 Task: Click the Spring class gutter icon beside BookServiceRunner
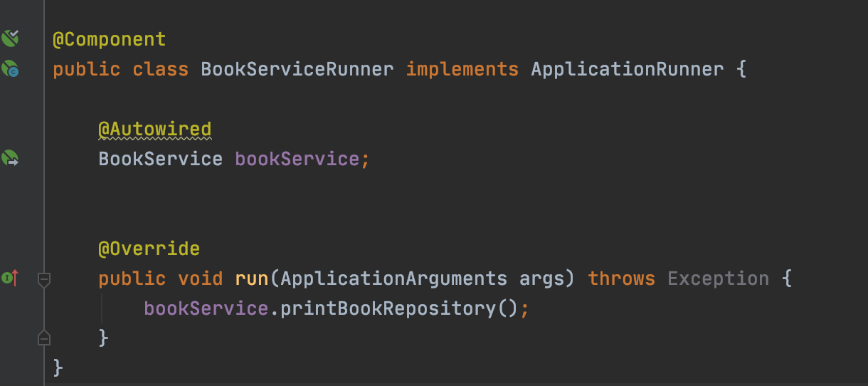click(10, 69)
